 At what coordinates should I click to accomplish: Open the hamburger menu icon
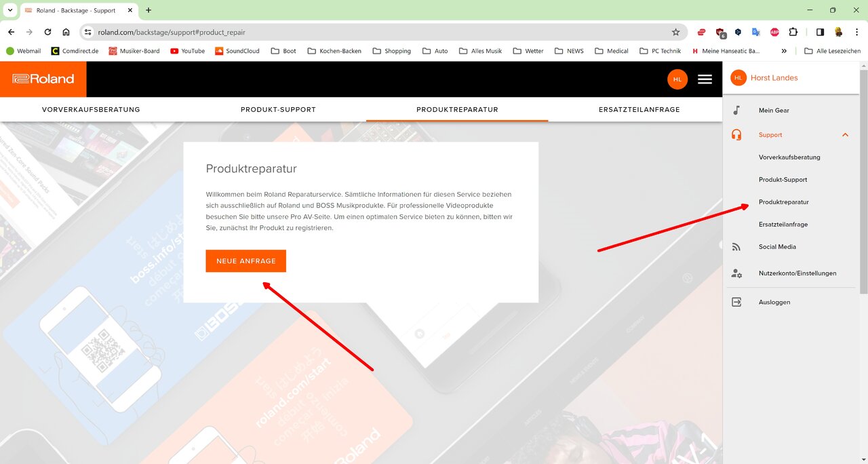pyautogui.click(x=705, y=79)
